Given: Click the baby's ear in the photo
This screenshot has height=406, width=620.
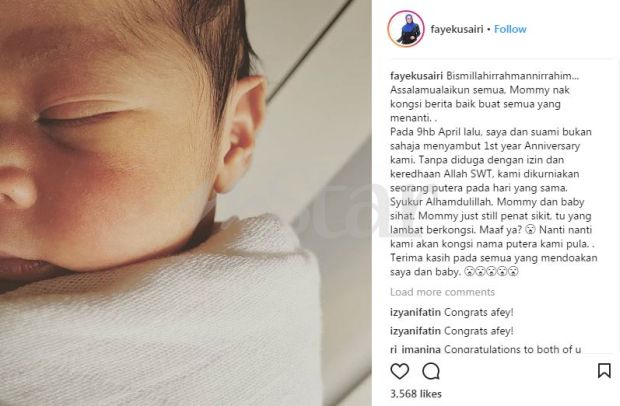Looking at the screenshot, I should coord(240,134).
